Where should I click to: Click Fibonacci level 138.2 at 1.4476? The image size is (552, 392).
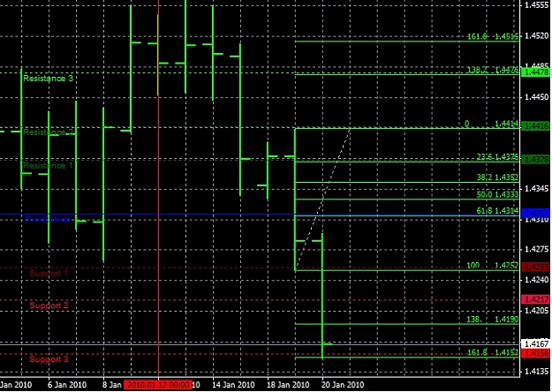coord(493,70)
